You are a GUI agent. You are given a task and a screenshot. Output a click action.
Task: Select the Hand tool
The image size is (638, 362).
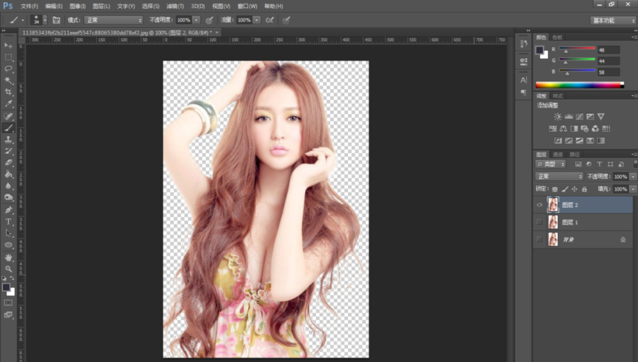9,257
